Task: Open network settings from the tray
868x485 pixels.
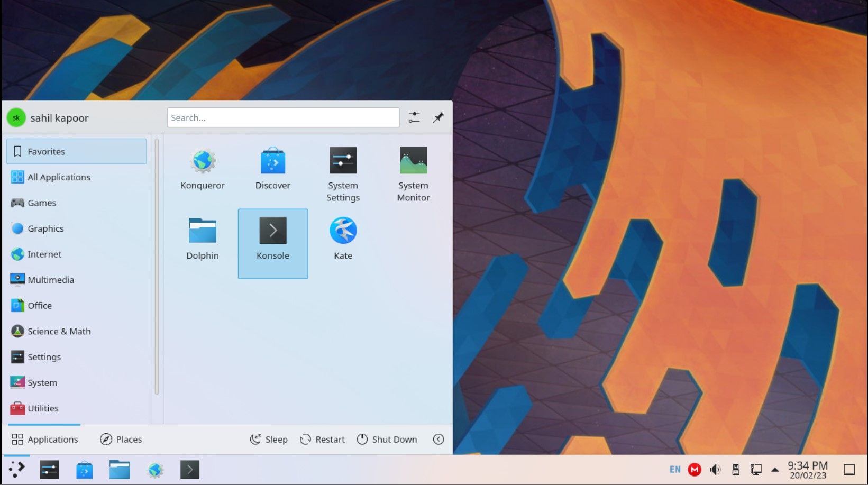Action: point(755,469)
